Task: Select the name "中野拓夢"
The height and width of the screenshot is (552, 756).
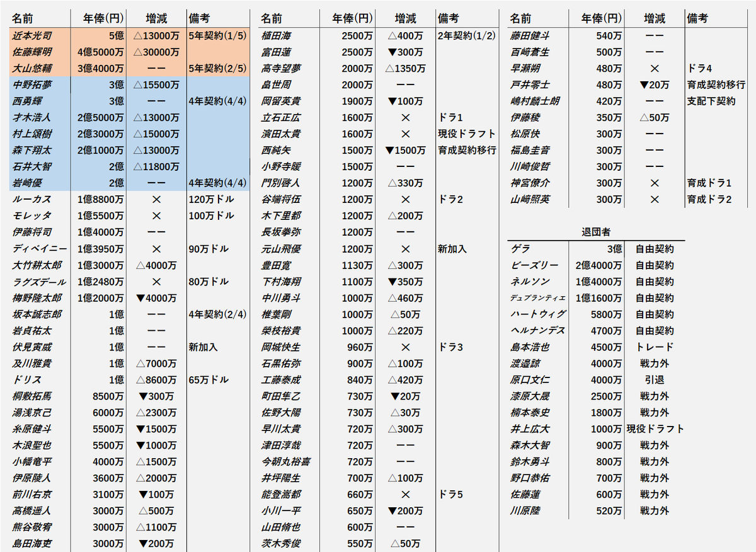Action: tap(32, 85)
